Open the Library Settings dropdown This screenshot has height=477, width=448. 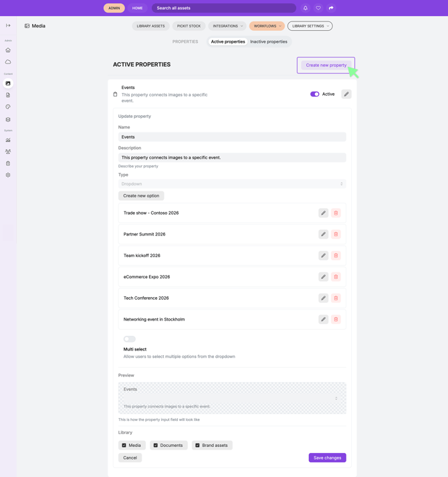point(310,26)
